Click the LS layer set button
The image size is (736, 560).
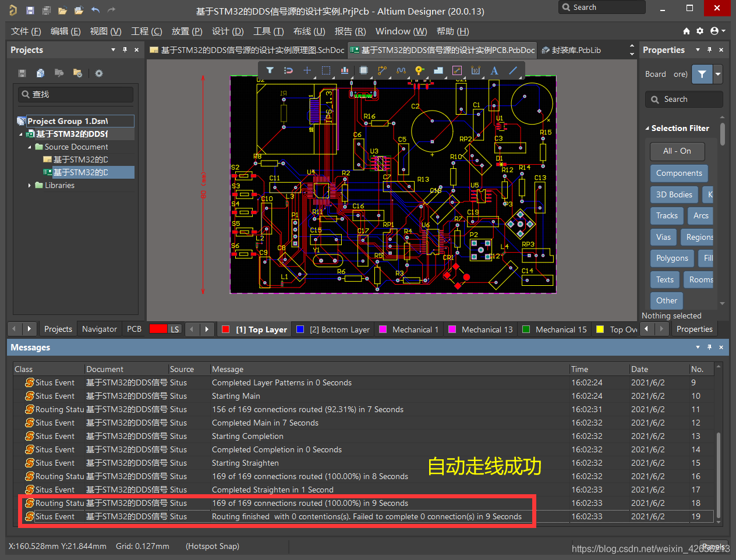click(175, 329)
